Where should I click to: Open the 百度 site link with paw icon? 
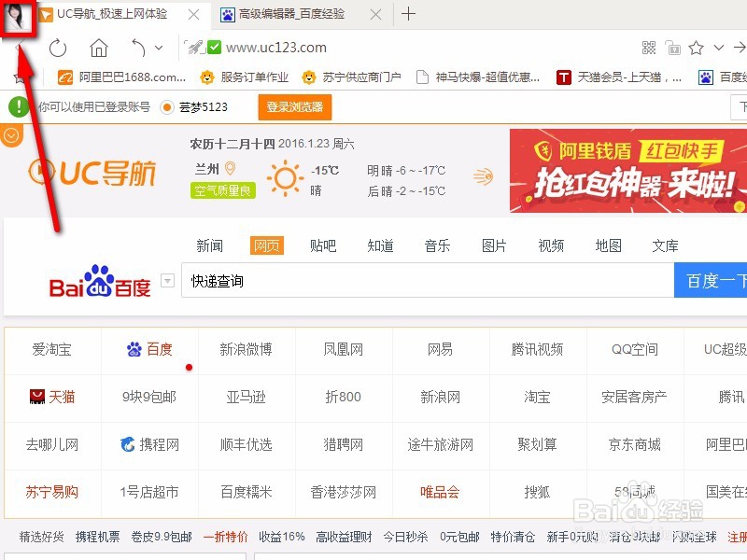[149, 349]
